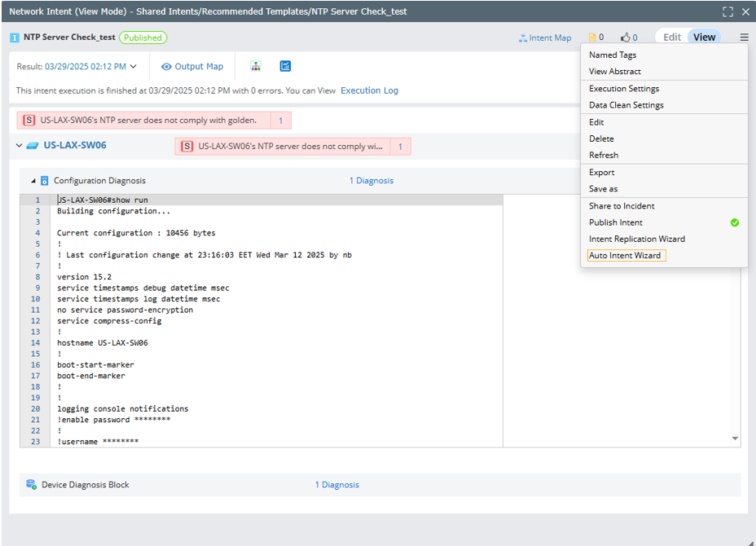Click the US-LAX-SW06 device icon

point(33,146)
